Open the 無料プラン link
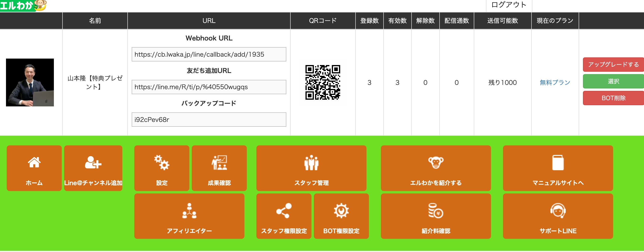The width and height of the screenshot is (644, 252). click(x=555, y=82)
